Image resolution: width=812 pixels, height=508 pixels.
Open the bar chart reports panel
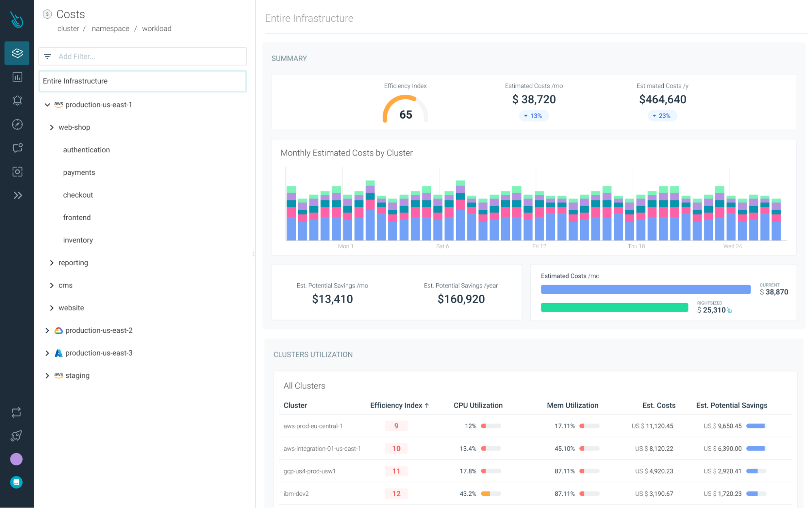pos(17,77)
